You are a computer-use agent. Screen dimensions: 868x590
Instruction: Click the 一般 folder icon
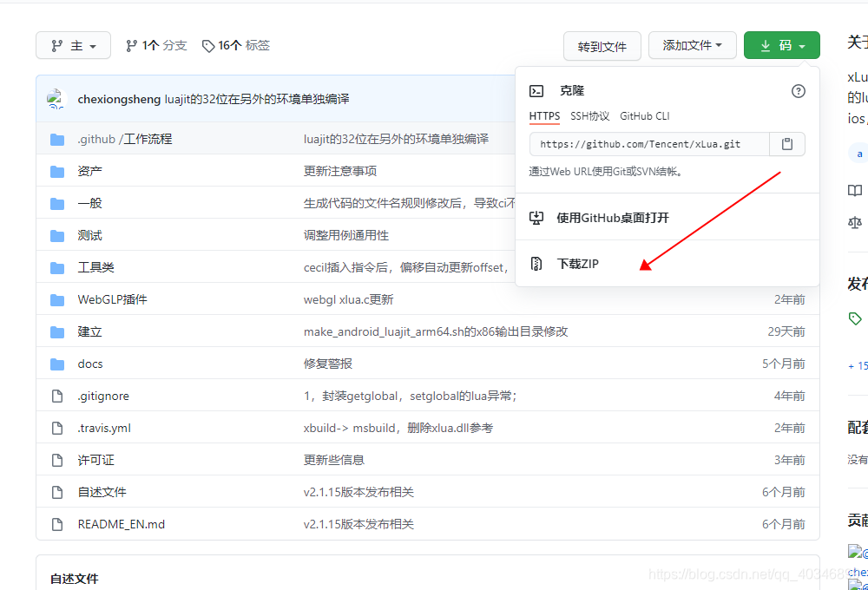(x=57, y=203)
